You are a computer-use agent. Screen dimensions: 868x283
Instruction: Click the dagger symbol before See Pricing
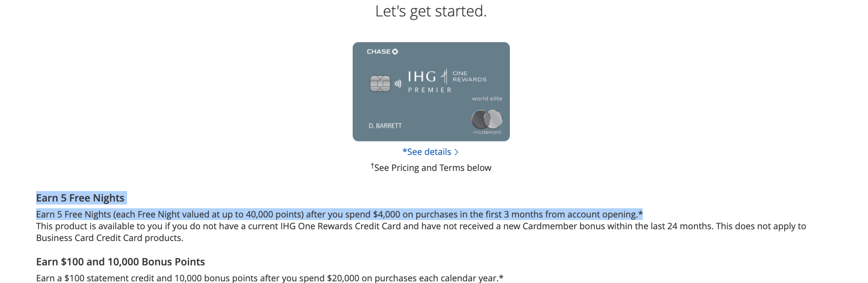[x=372, y=166]
